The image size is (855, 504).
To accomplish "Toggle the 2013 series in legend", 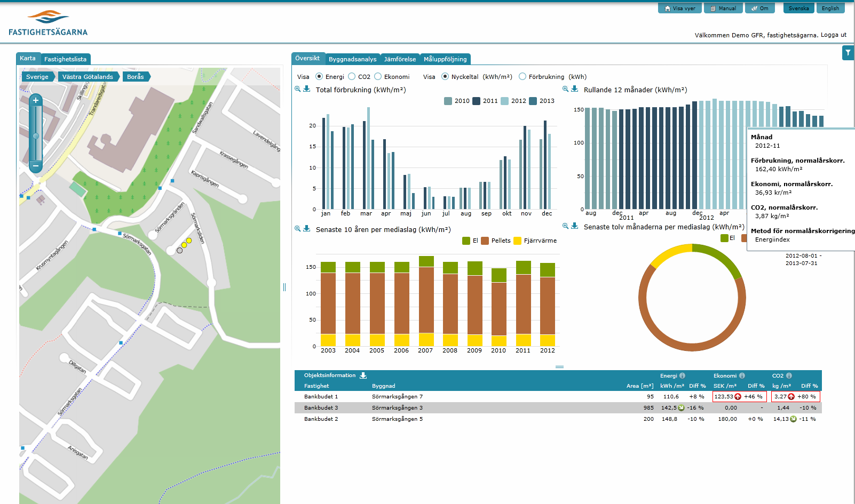I will pos(542,101).
